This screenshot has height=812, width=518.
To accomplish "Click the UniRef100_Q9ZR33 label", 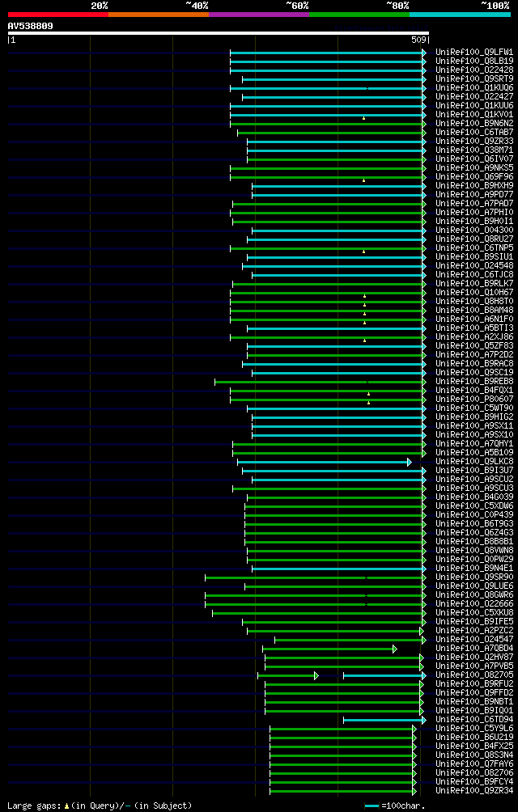I will 474,142.
